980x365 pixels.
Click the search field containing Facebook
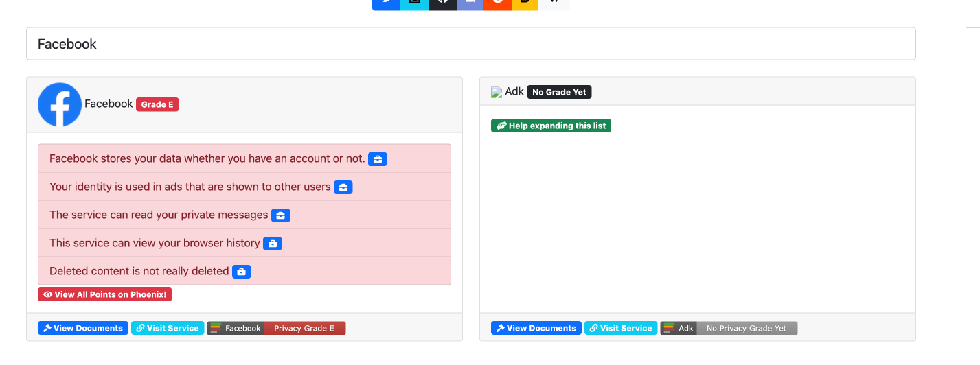[x=470, y=44]
